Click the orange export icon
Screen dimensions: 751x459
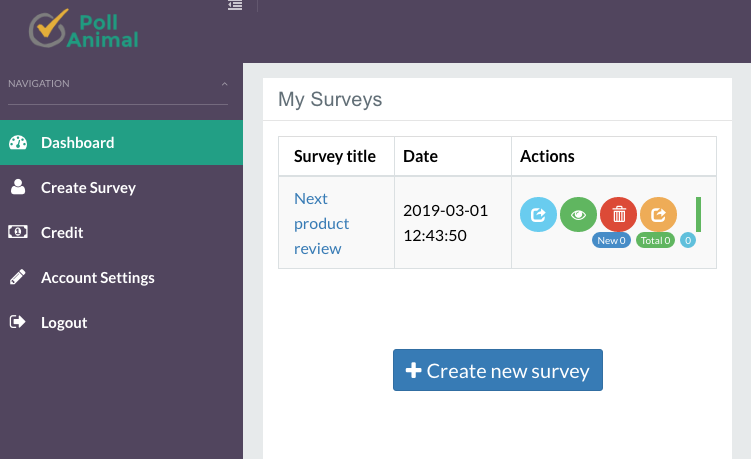658,214
